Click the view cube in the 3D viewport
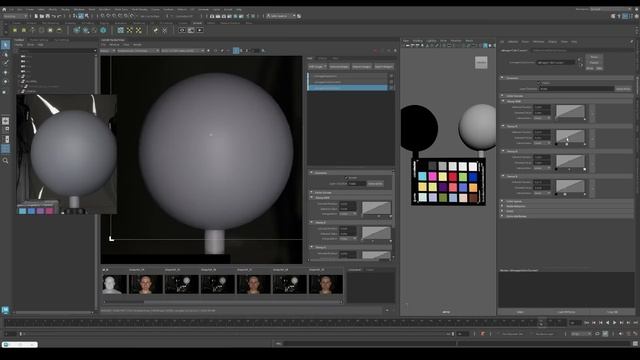 (481, 62)
